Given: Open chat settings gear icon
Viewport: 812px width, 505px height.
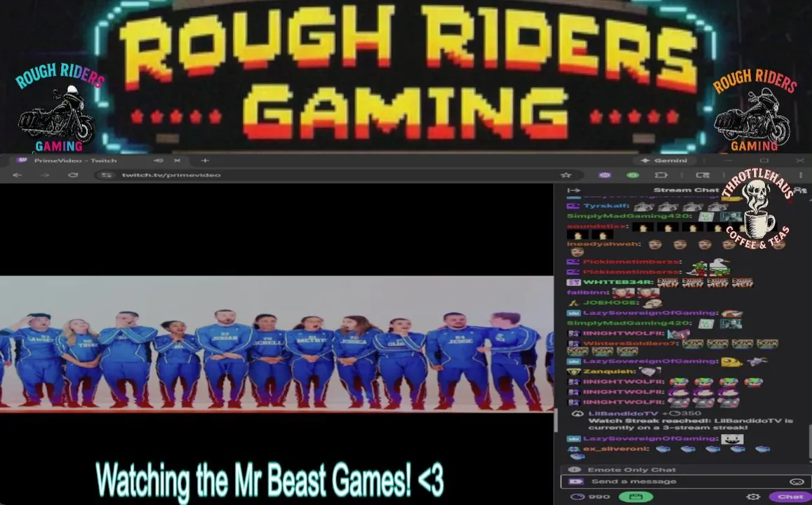Looking at the screenshot, I should point(753,497).
